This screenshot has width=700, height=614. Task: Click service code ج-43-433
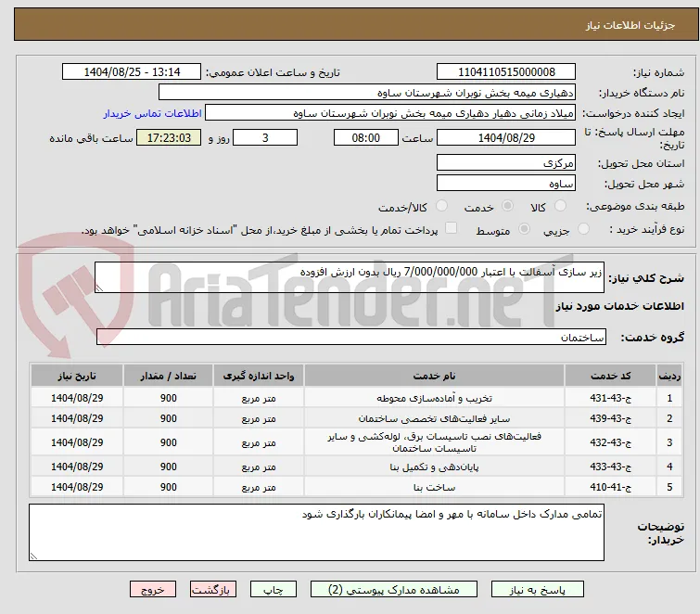(x=610, y=467)
